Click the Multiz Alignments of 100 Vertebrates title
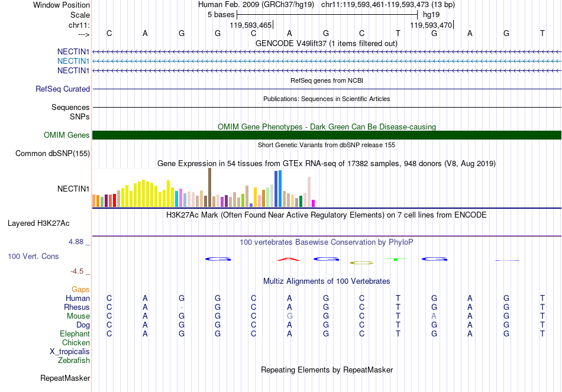 click(x=326, y=281)
